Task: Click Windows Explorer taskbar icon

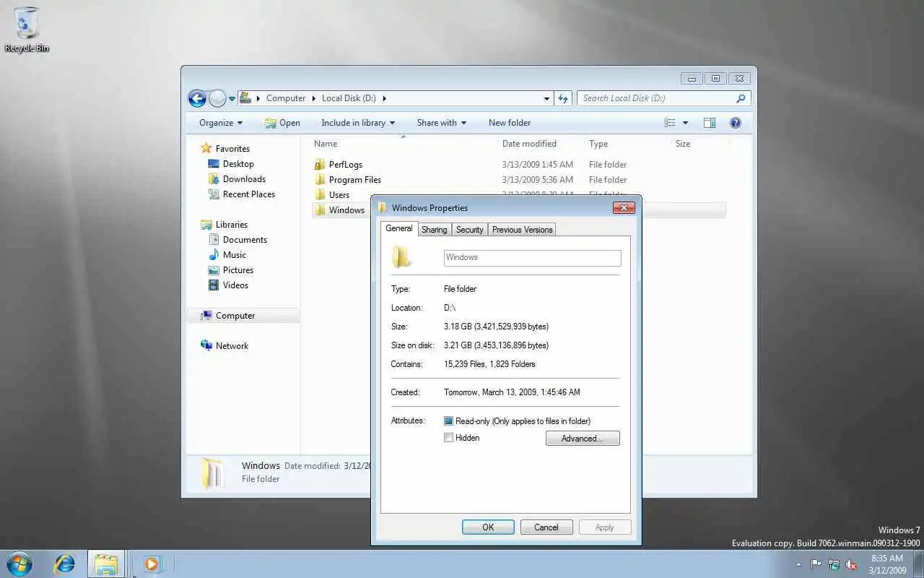Action: coord(106,564)
